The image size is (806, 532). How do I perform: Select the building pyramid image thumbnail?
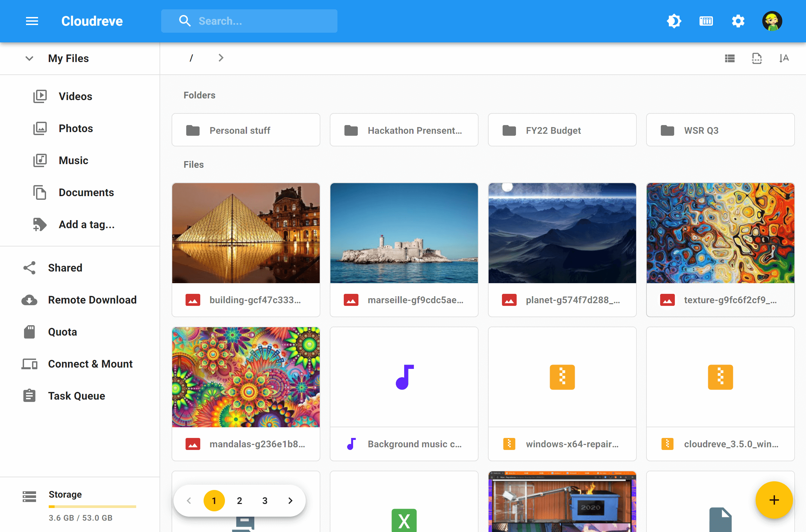[x=246, y=233]
